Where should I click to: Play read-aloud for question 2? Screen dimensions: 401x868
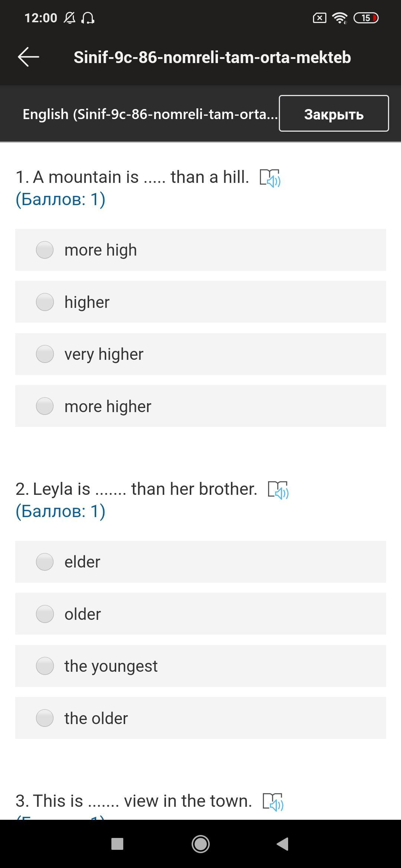point(278,490)
